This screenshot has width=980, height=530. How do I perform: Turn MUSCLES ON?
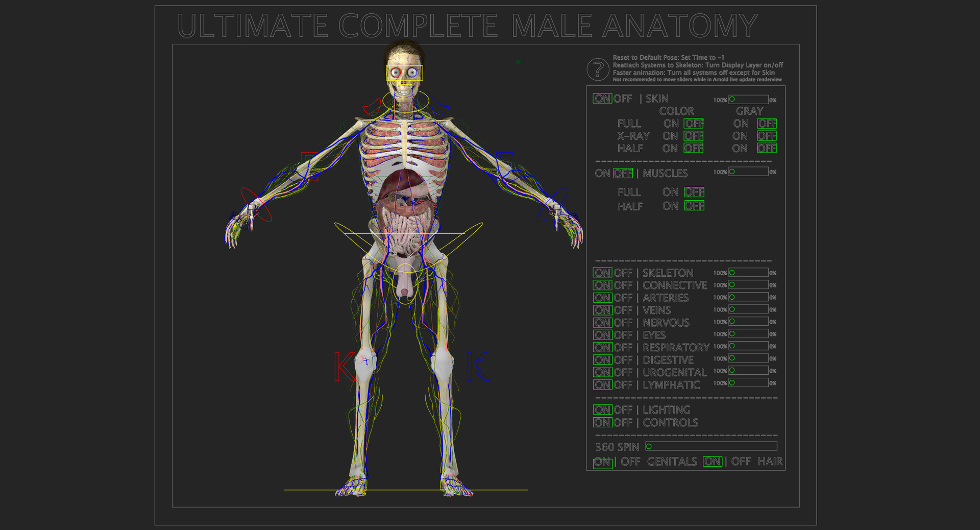click(x=602, y=174)
